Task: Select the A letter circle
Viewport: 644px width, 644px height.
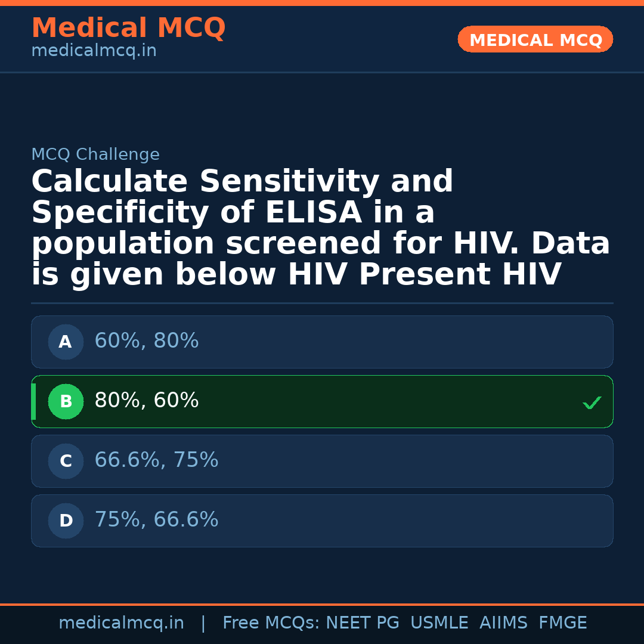Action: [66, 342]
